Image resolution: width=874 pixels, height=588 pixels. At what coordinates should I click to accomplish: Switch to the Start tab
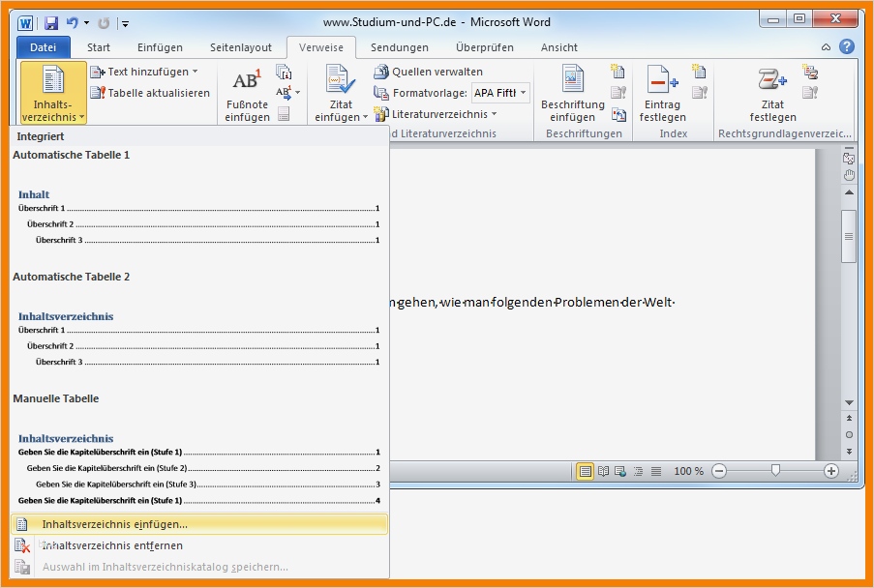tap(98, 47)
